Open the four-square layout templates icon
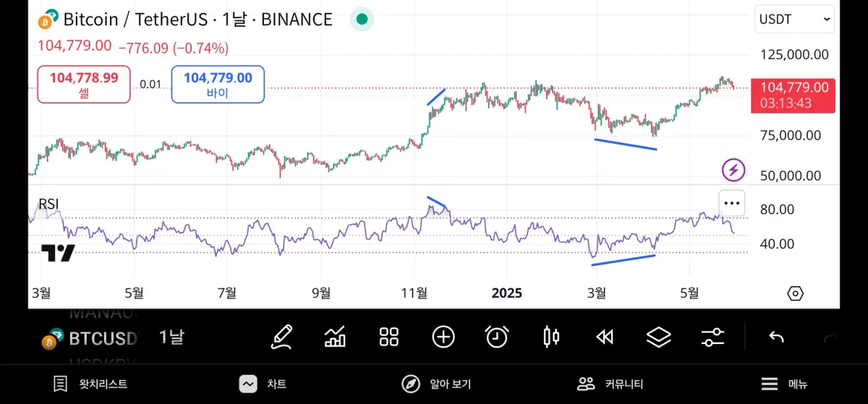868x404 pixels. point(389,337)
